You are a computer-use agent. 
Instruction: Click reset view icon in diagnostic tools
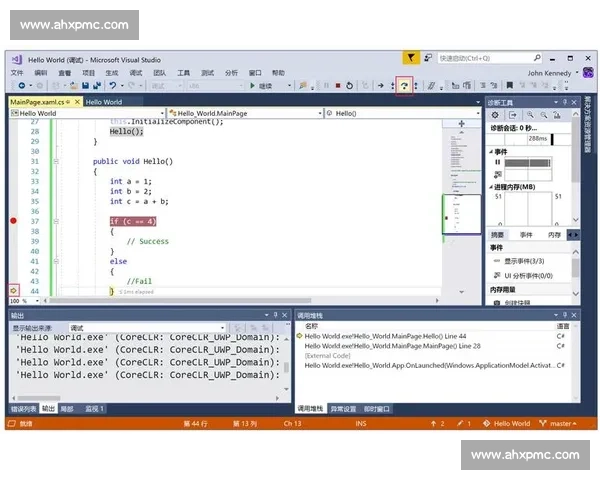tap(557, 115)
